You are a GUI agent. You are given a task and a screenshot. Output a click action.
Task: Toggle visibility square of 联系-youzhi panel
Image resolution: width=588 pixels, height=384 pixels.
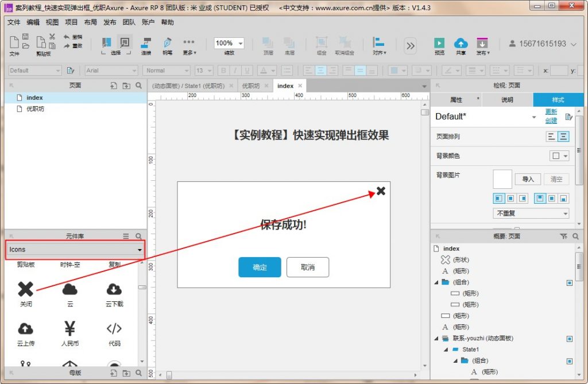click(569, 339)
